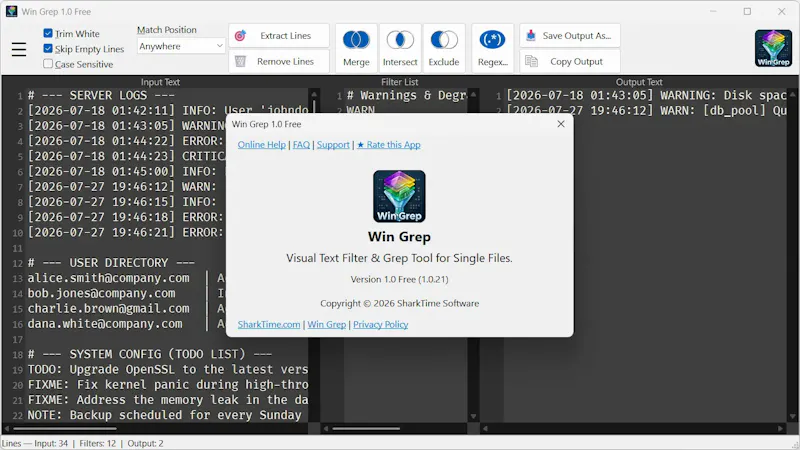800x450 pixels.
Task: Click the '# Warnings & Degr' filter line
Action: (x=407, y=95)
